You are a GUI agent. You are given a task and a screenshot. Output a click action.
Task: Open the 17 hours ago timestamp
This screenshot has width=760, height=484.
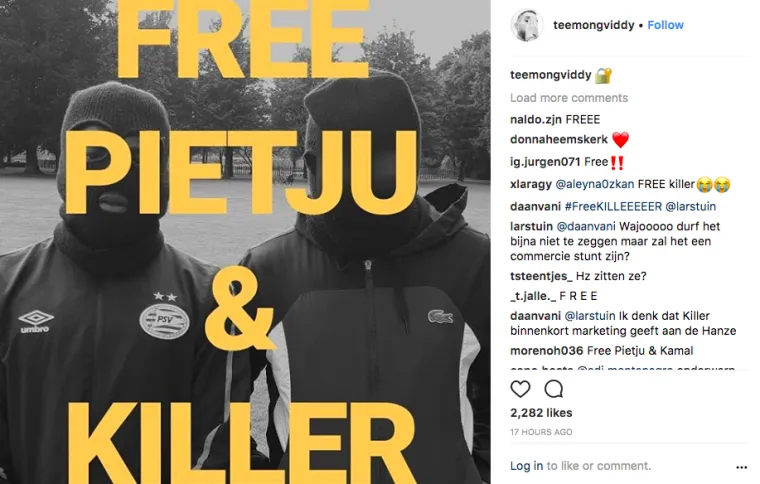point(541,432)
